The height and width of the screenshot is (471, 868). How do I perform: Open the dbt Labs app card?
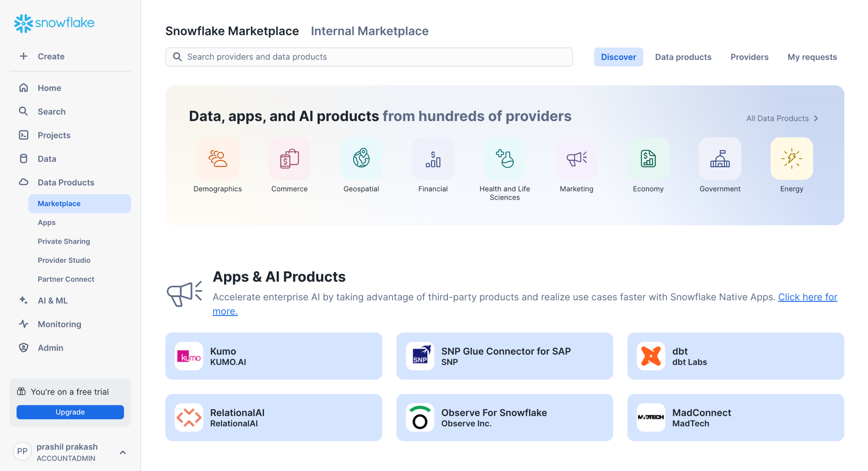click(735, 356)
